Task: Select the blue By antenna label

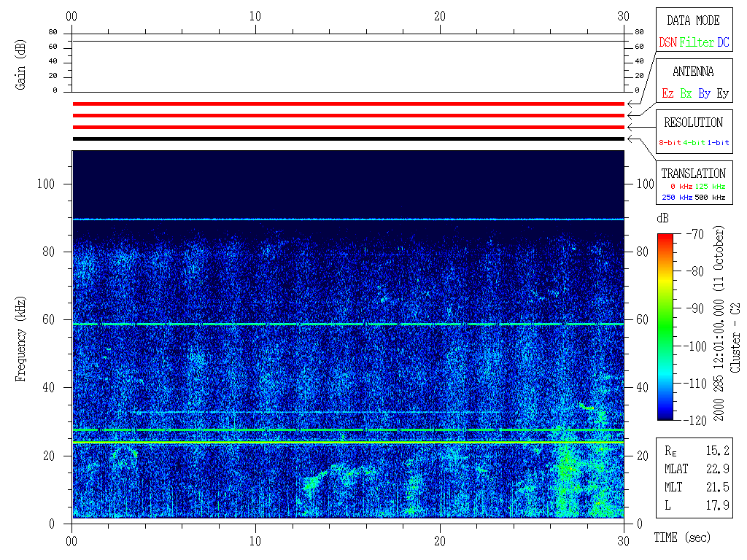Action: tap(704, 94)
